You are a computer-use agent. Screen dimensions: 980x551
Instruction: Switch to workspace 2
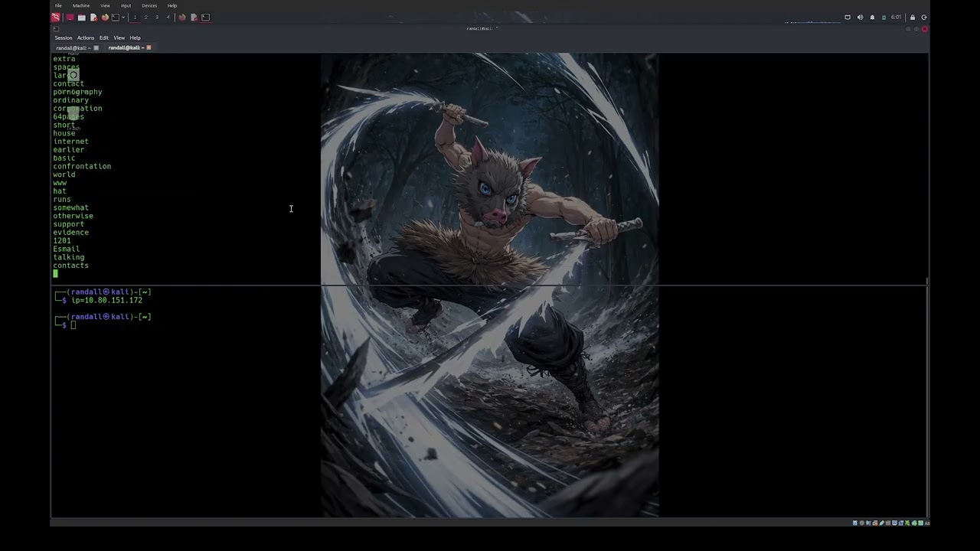coord(146,17)
